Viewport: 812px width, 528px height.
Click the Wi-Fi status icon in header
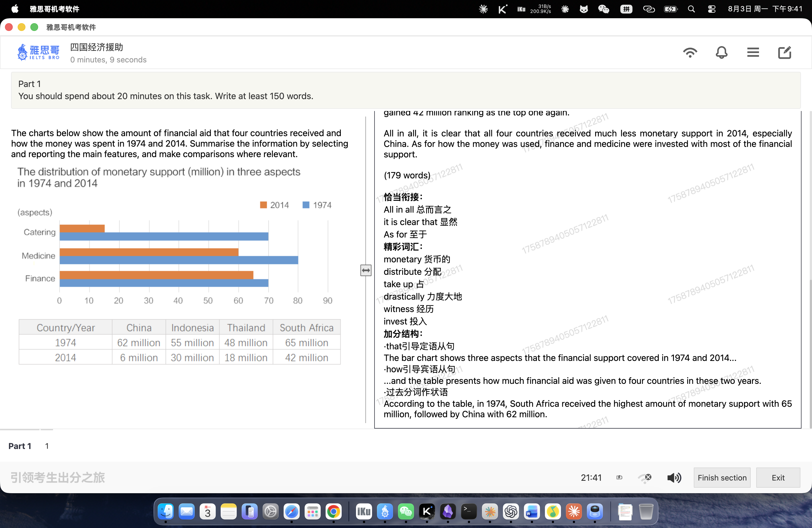pos(690,52)
